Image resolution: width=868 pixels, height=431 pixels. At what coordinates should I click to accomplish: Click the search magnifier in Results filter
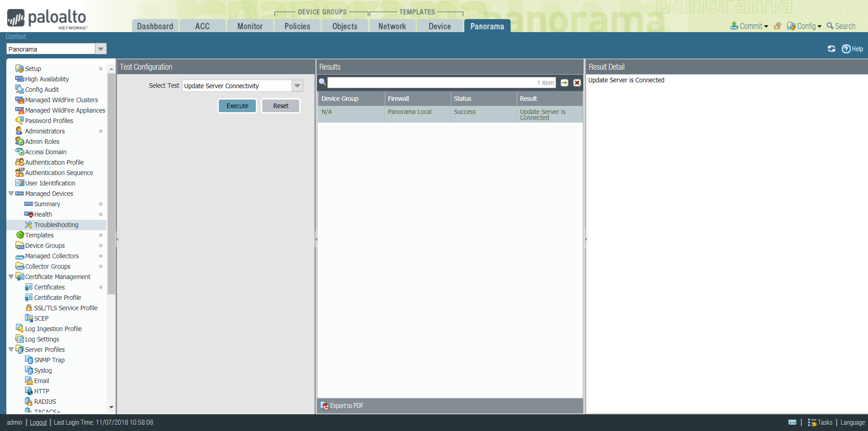[322, 82]
